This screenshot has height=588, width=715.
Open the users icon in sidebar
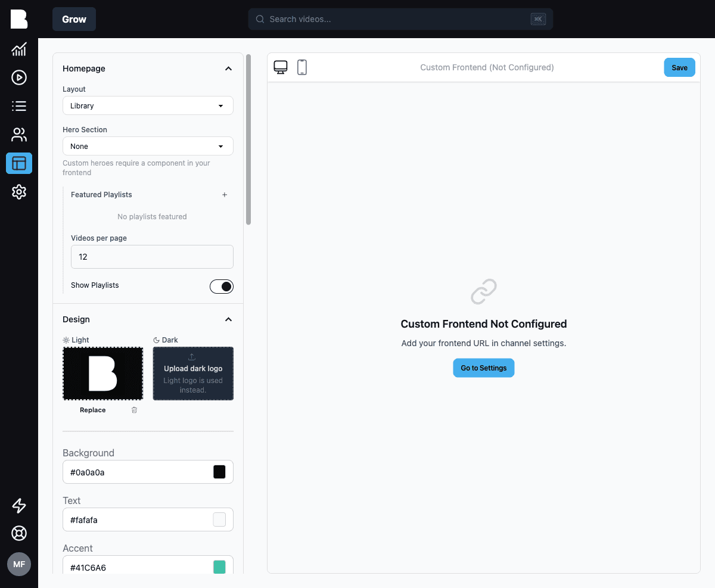tap(19, 135)
